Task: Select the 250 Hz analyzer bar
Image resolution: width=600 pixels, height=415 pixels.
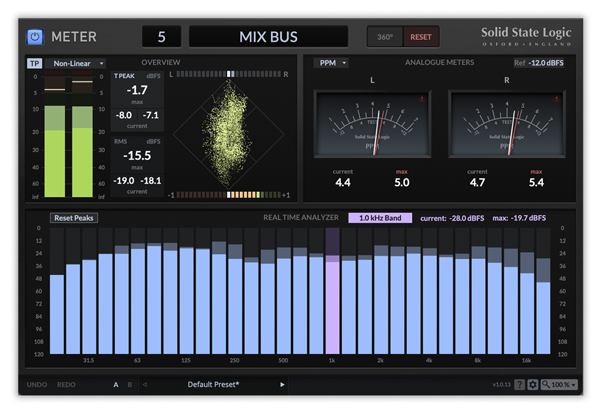Action: click(235, 291)
